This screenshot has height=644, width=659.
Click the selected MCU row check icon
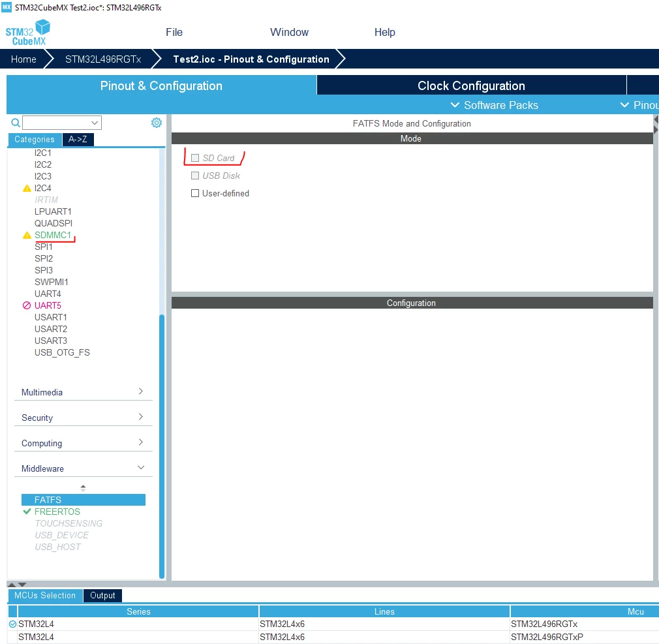tap(12, 624)
